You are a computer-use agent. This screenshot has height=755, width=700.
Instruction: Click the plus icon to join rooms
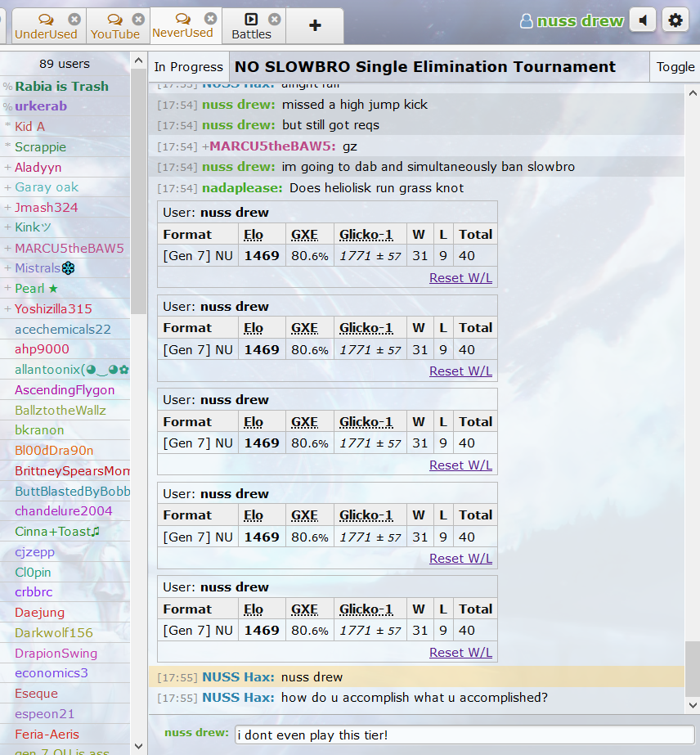tap(315, 25)
